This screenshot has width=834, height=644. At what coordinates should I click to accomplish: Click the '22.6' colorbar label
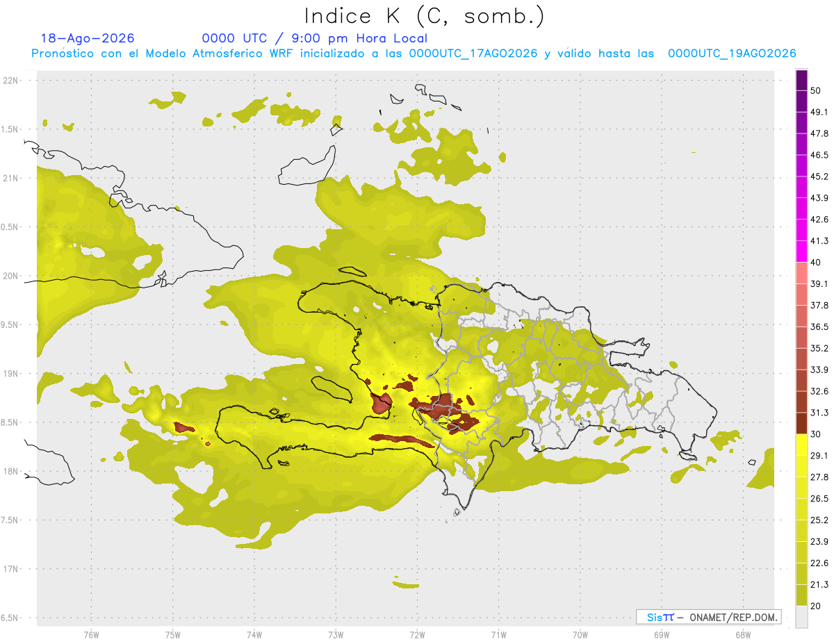[820, 563]
